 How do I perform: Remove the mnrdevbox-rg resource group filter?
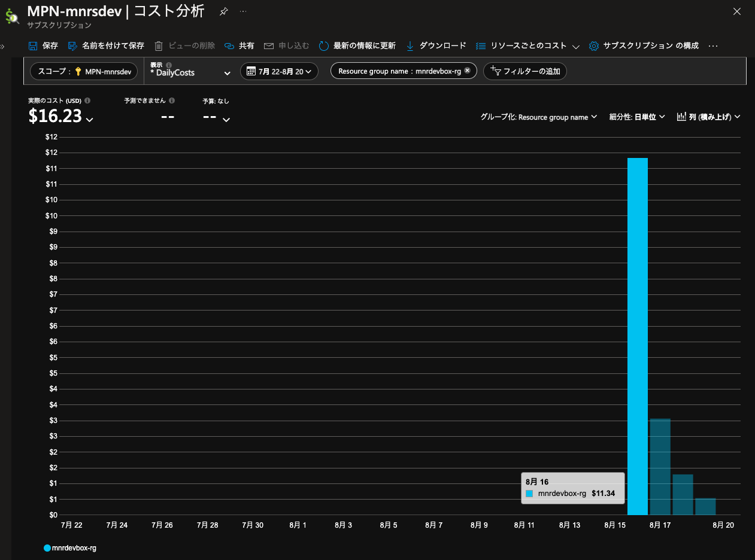pos(467,71)
